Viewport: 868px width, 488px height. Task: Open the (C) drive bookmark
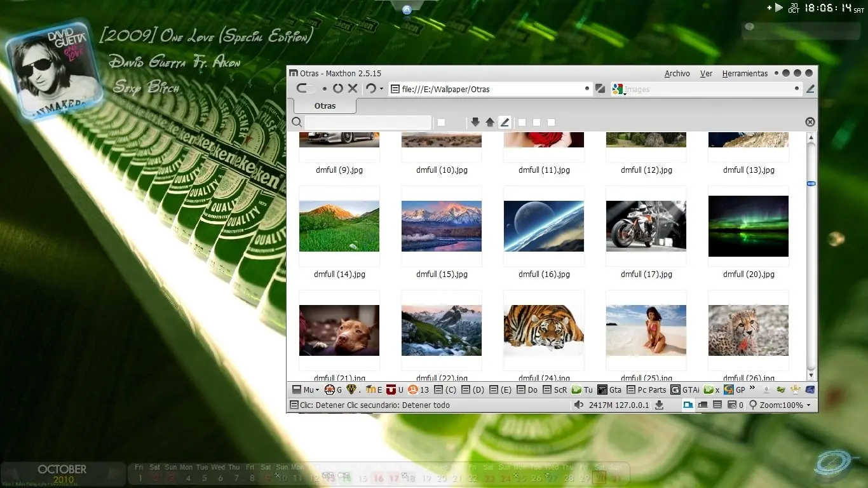tap(445, 390)
